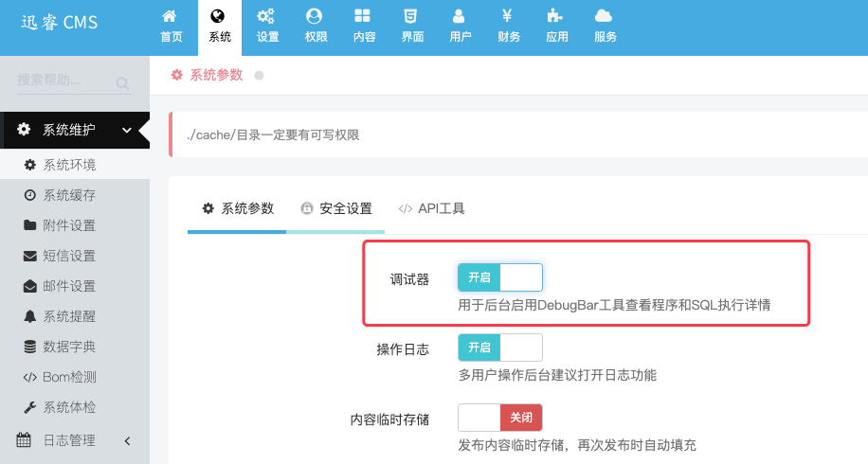
Task: Open the 设置 gears icon in top navigation
Action: pyautogui.click(x=265, y=16)
